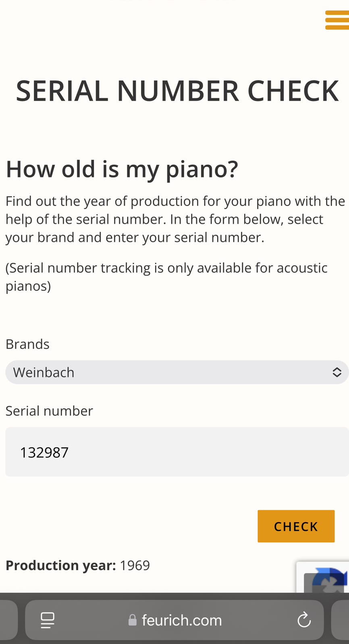Click the How old is my piano heading
The image size is (349, 644).
[x=122, y=169]
